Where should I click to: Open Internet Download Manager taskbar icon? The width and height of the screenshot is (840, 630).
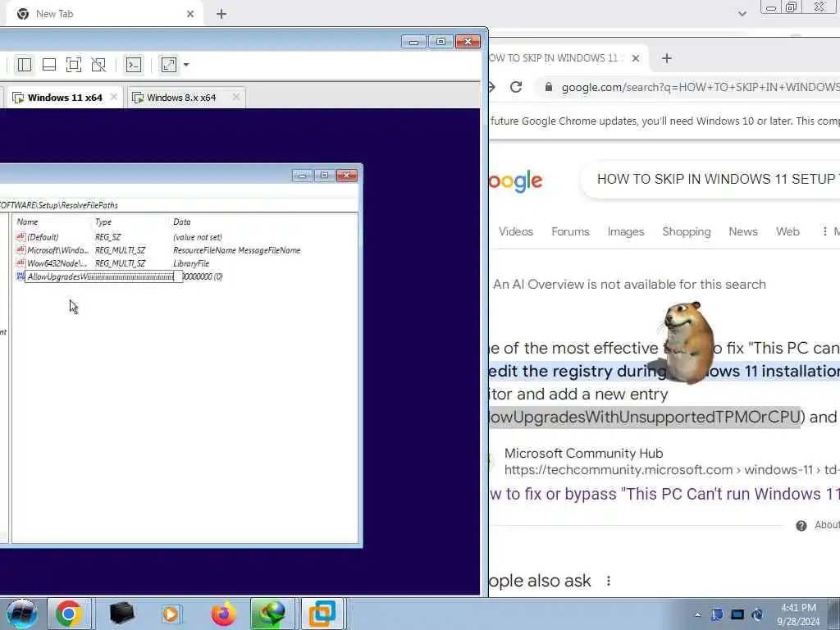[x=272, y=614]
